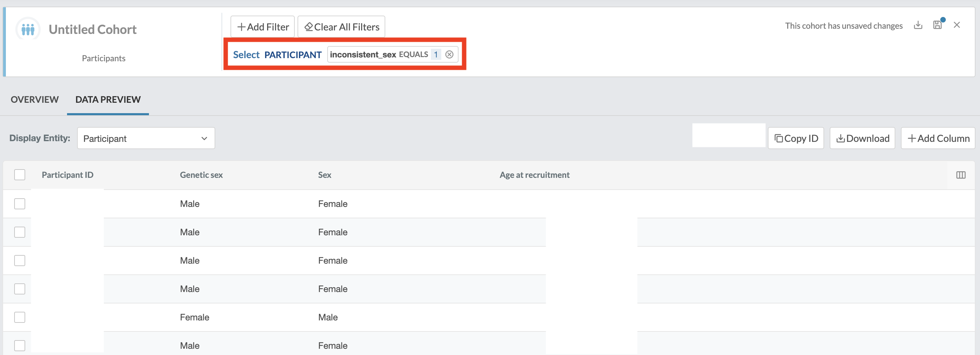980x355 pixels.
Task: Check the box for the Female genetic sex row
Action: coord(20,317)
